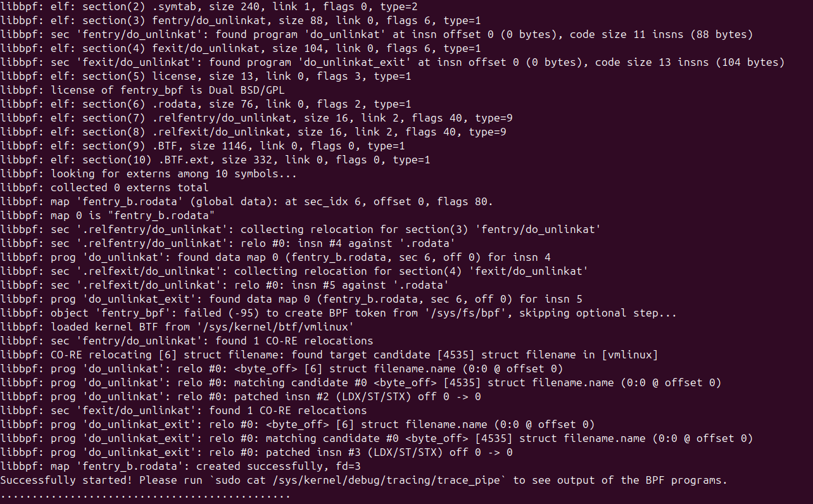Click the 'Dual BSD/GPL' license line
813x504 pixels.
pyautogui.click(x=142, y=90)
